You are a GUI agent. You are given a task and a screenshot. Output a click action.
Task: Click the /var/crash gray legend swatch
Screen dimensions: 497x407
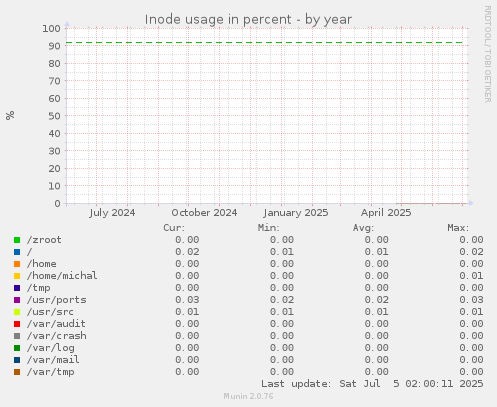[17, 336]
